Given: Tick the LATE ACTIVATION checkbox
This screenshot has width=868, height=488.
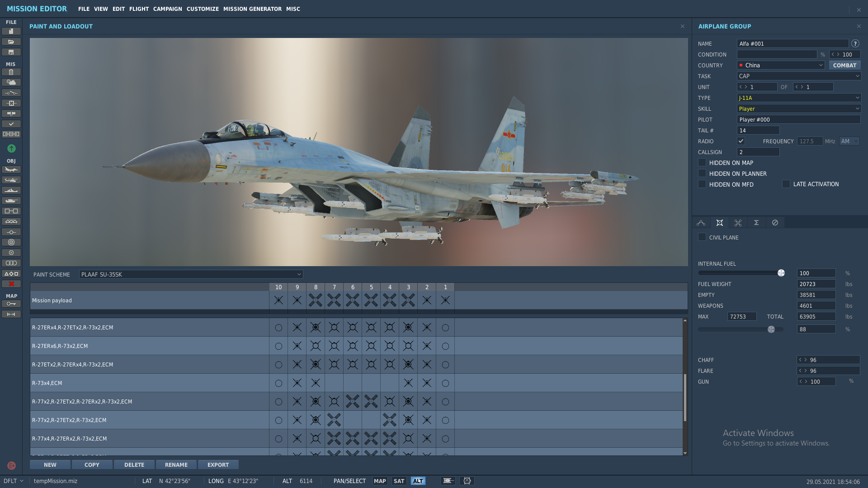Looking at the screenshot, I should coord(786,184).
